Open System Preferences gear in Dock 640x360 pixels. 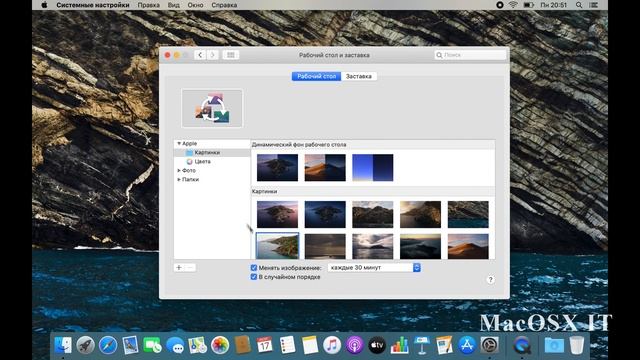489,345
